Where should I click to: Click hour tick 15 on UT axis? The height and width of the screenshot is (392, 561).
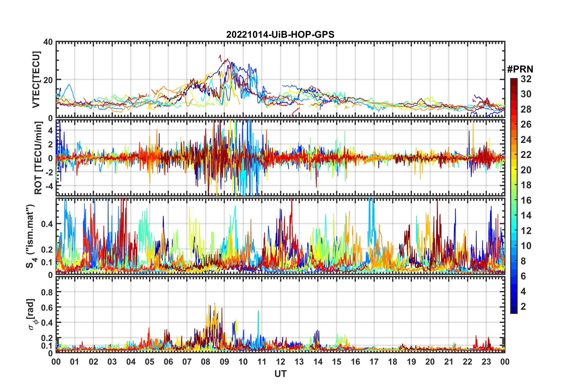[337, 362]
